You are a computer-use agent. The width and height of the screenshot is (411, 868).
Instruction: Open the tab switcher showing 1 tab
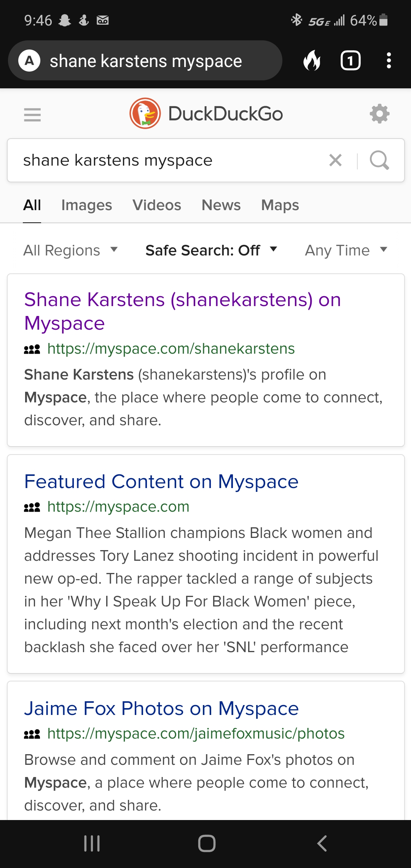point(350,61)
